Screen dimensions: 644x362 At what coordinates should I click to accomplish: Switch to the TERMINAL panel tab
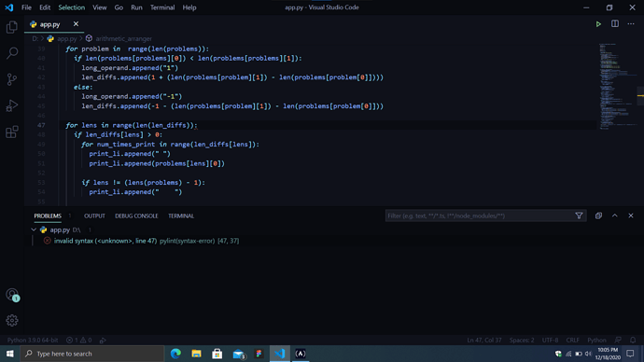point(181,216)
